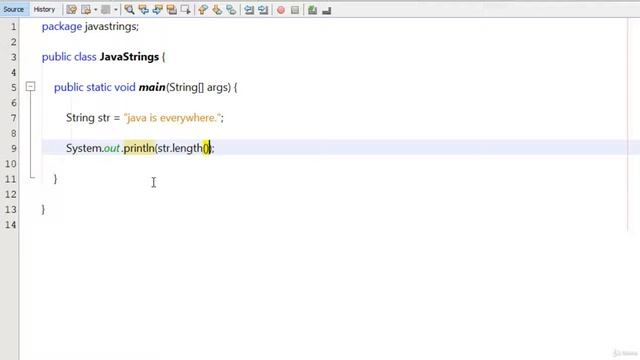Click the closing brace on line 13
Screen dimensions: 640x360
(x=43, y=209)
